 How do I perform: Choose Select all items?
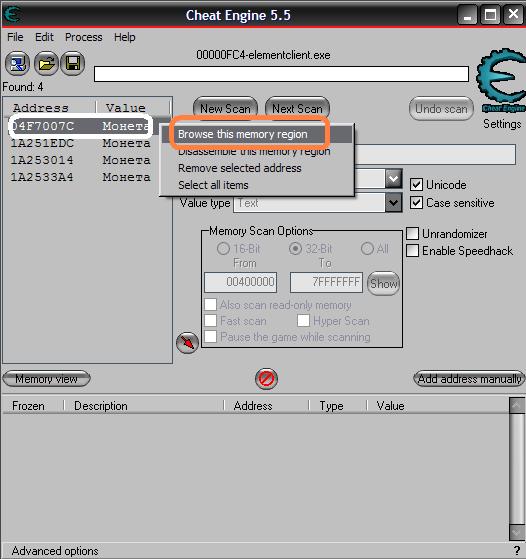point(256,185)
